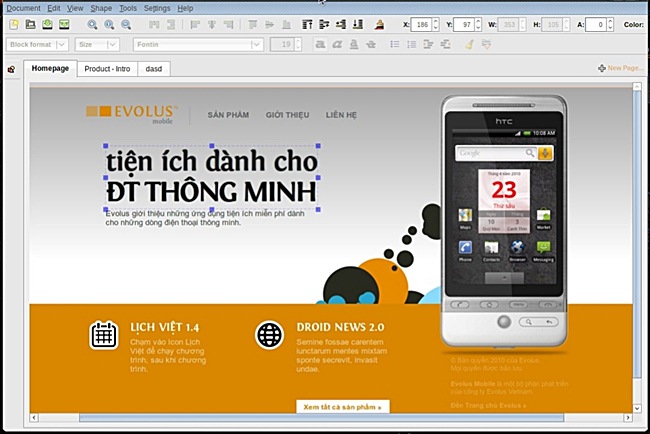The height and width of the screenshot is (434, 650).
Task: Click the Export Document icon
Action: point(63,24)
